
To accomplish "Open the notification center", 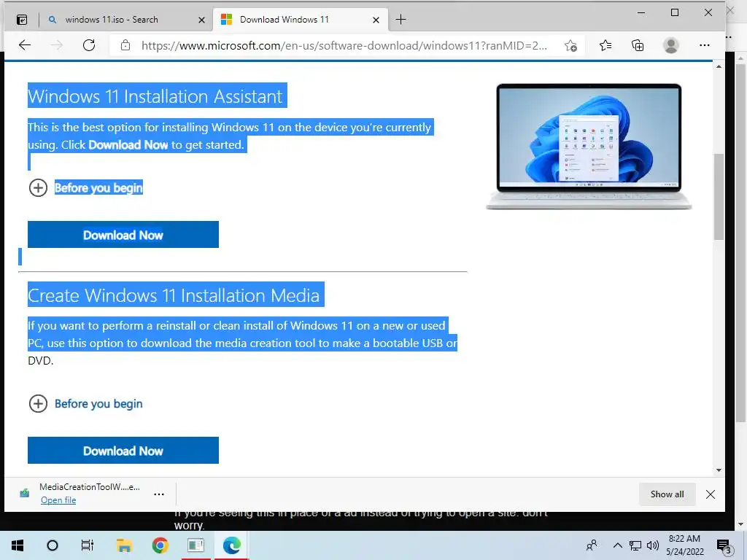I will tap(723, 545).
